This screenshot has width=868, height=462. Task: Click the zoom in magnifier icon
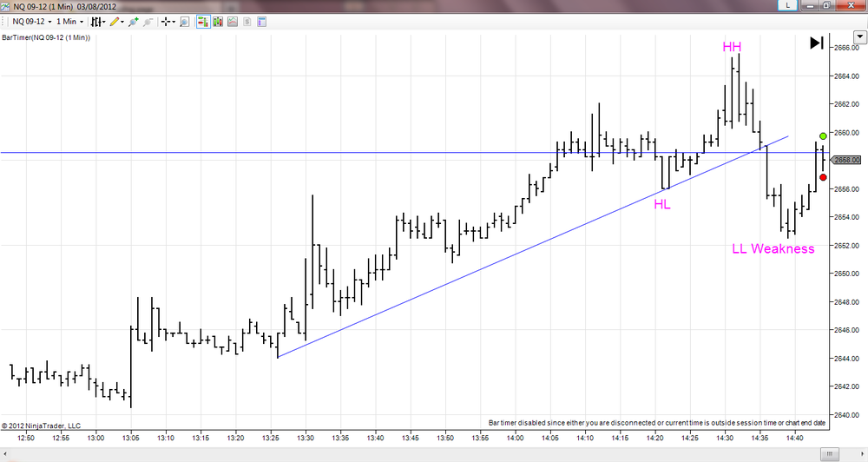(134, 22)
